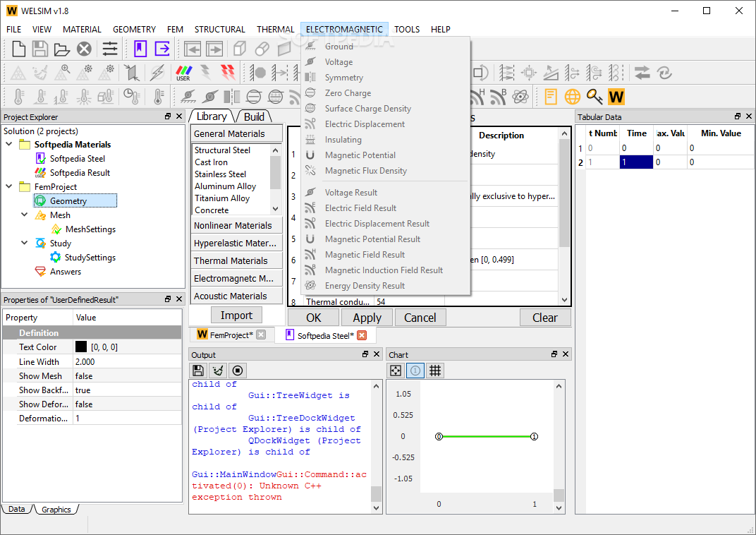756x535 pixels.
Task: Click the fit view icon in Chart panel
Action: (396, 371)
